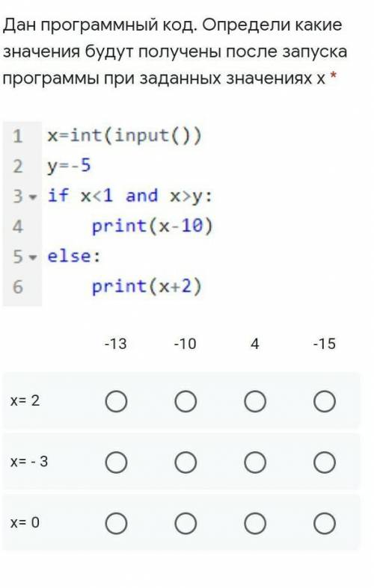
Task: Click the x= 0 row label
Action: [x=25, y=522]
